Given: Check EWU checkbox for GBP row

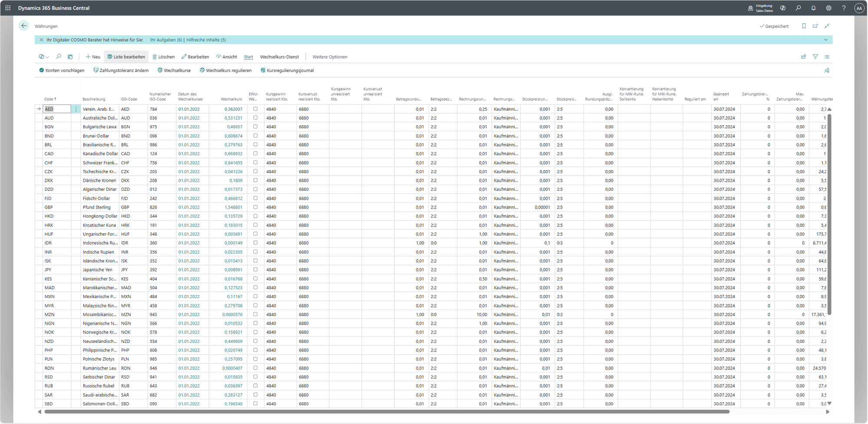Looking at the screenshot, I should point(255,207).
